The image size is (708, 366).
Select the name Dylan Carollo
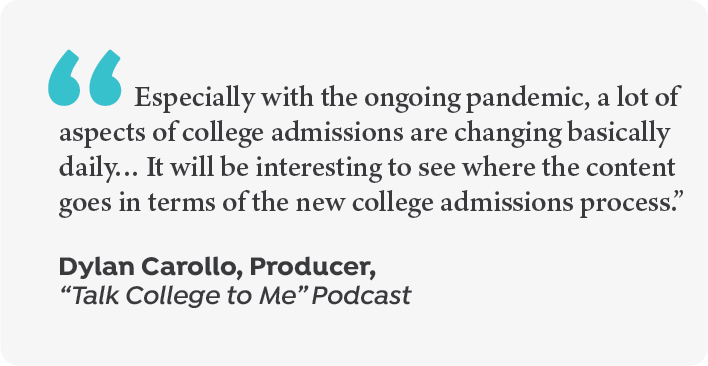147,267
